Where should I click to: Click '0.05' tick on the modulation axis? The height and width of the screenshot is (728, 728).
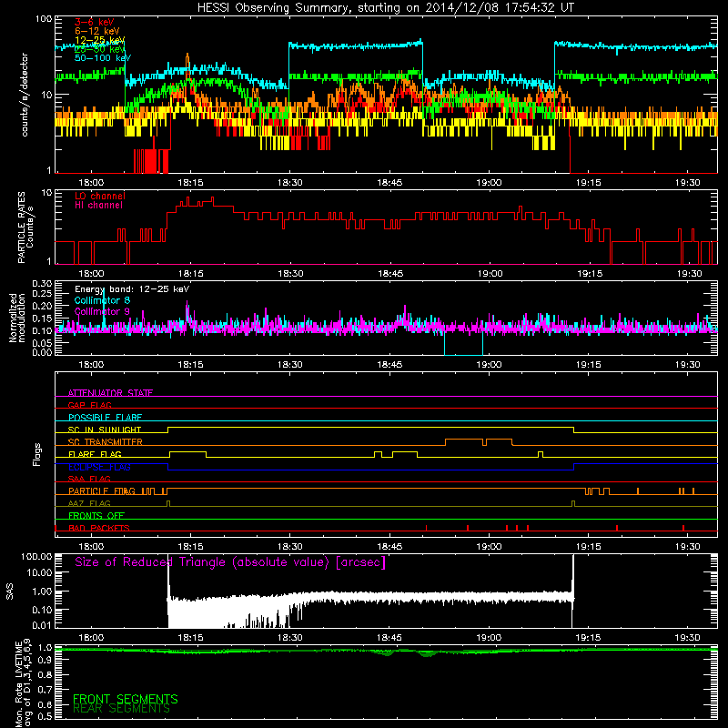(42, 343)
